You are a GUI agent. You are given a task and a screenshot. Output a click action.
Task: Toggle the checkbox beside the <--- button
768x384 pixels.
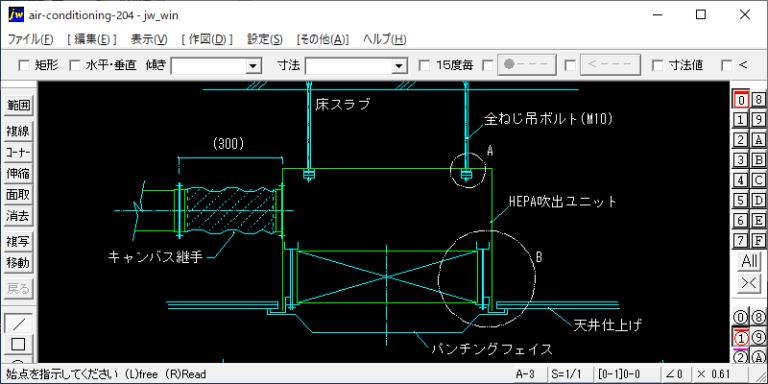coord(570,65)
